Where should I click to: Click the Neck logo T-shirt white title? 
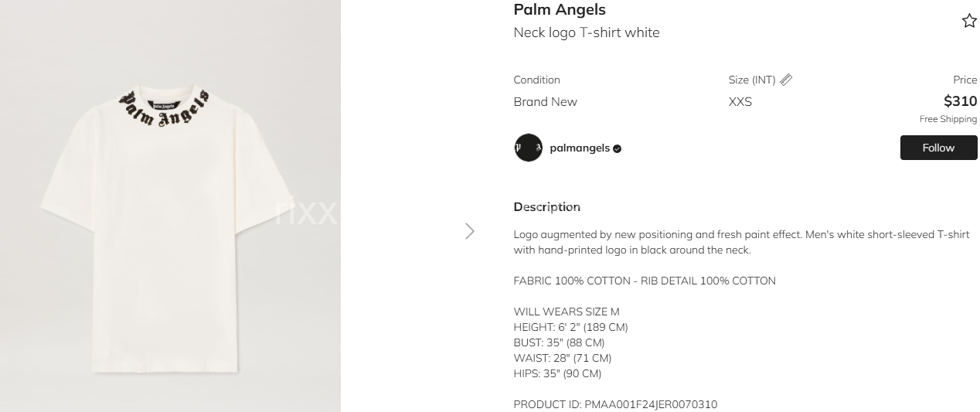click(587, 32)
